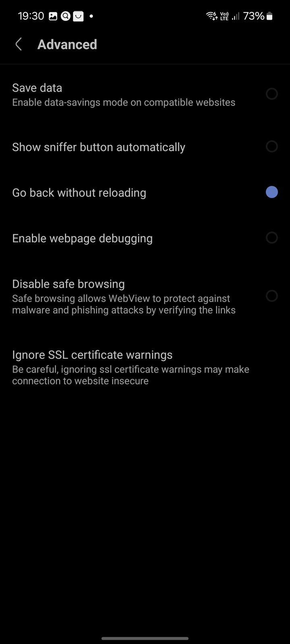
Task: Select the Disable safe browsing label
Action: click(68, 284)
